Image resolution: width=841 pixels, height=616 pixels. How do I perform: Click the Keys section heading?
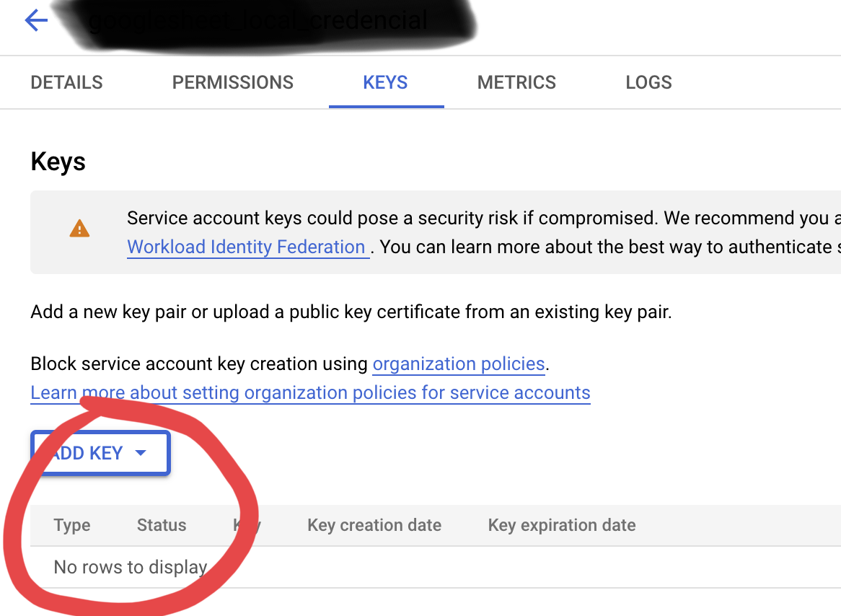click(x=58, y=162)
